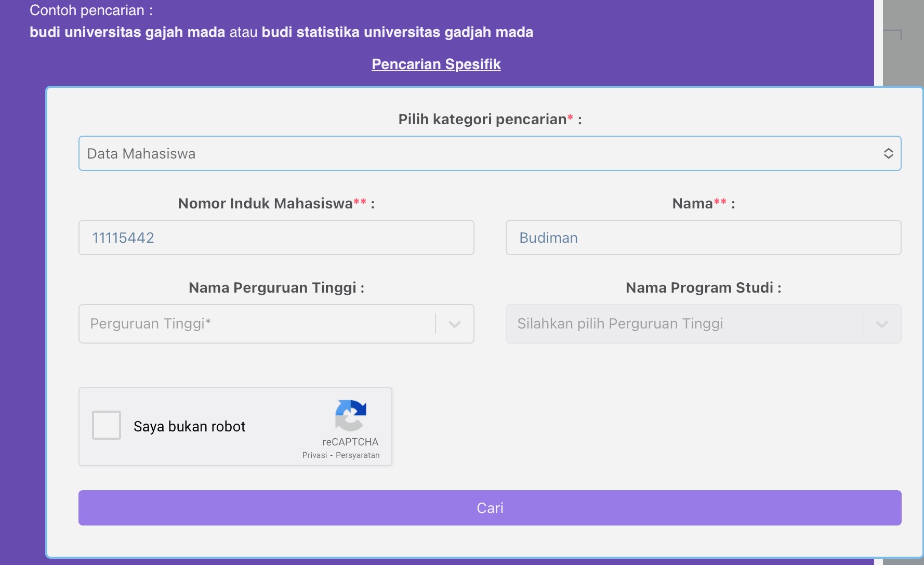Tick the Saya bukan robot checkbox
Screen dimensions: 924x565
click(107, 425)
